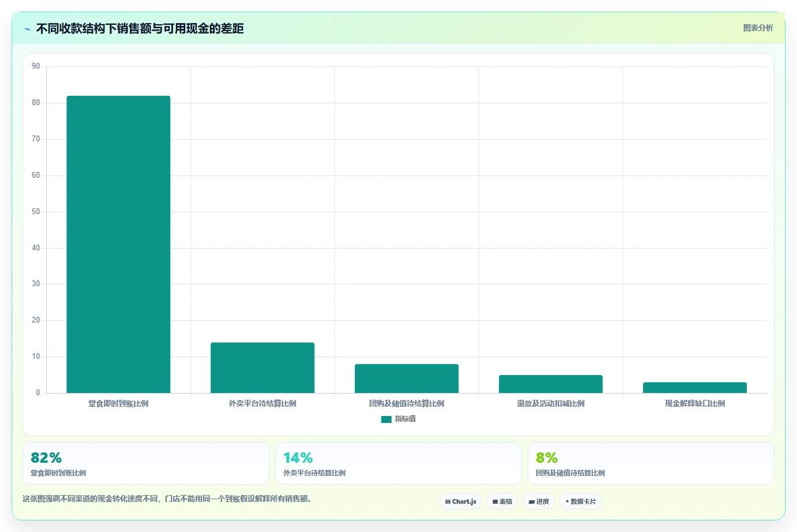Click the x-axis label 堂食即时到账比例
This screenshot has height=532, width=797.
tap(118, 403)
